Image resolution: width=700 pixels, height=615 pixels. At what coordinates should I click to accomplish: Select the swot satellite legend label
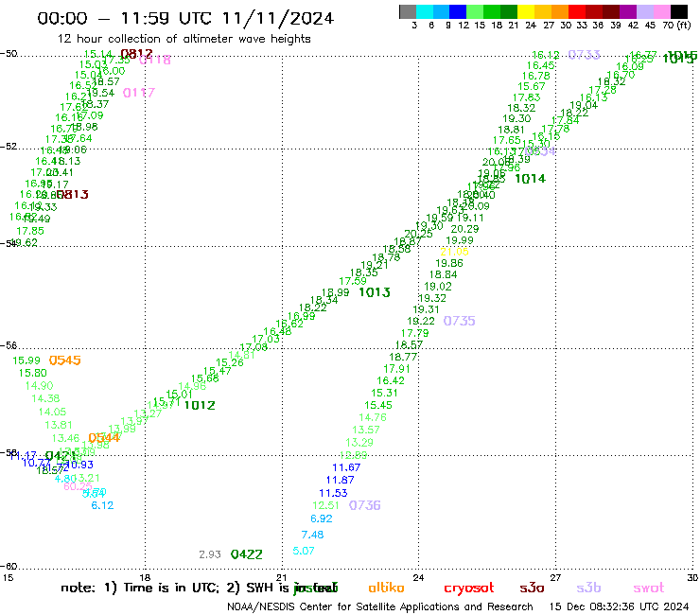(x=649, y=589)
